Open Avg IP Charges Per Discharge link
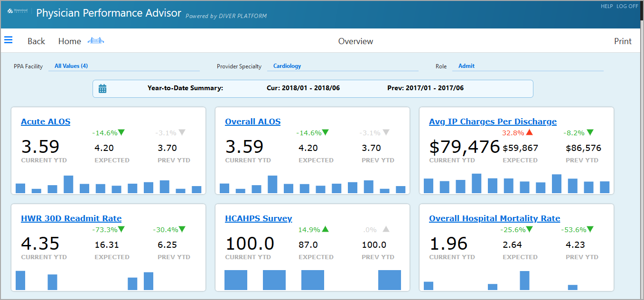 coord(493,122)
